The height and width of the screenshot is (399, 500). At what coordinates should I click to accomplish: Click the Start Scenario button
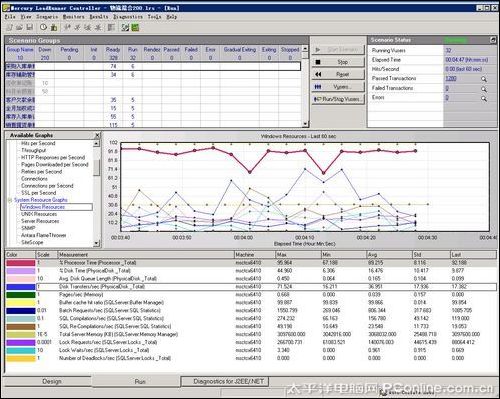click(338, 50)
